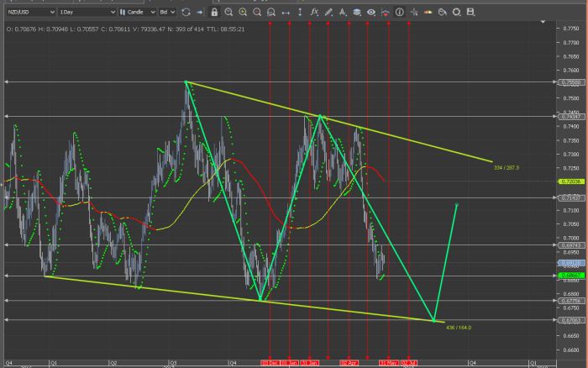Click the 31 May time marker
The height and width of the screenshot is (368, 588).
click(x=388, y=363)
